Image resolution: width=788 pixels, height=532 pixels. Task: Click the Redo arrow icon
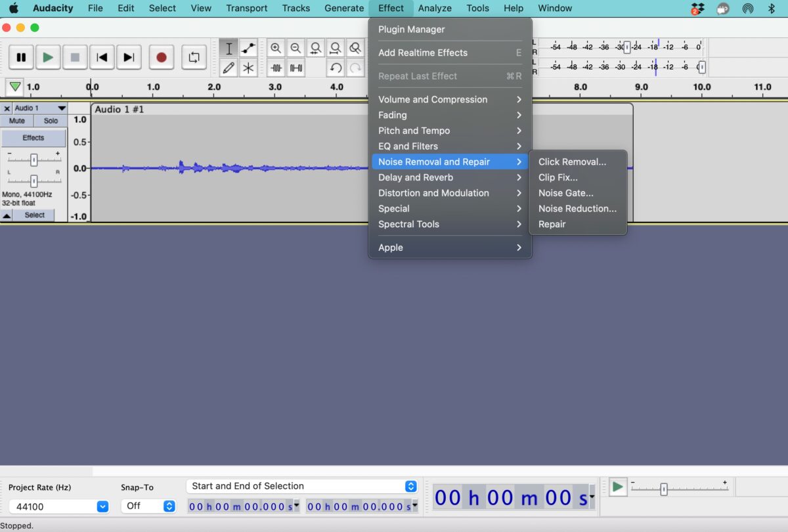pyautogui.click(x=355, y=67)
